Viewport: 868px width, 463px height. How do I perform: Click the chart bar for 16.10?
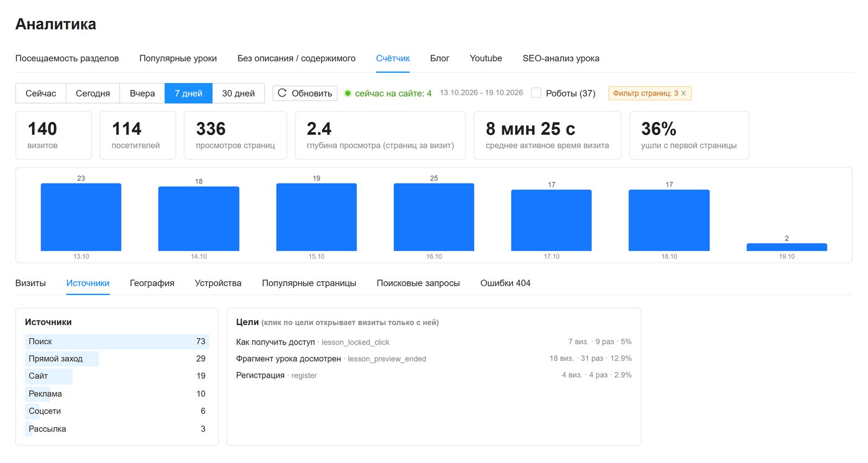click(434, 217)
